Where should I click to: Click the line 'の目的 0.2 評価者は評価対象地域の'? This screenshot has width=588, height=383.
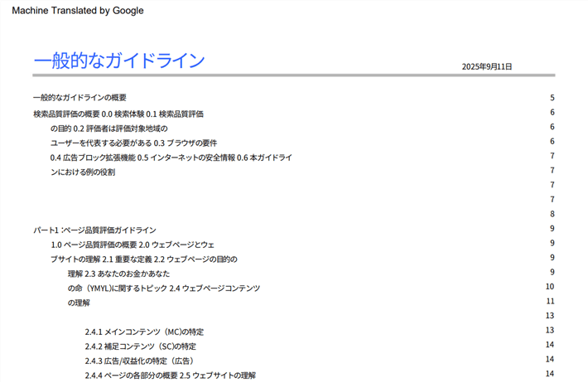click(x=108, y=128)
